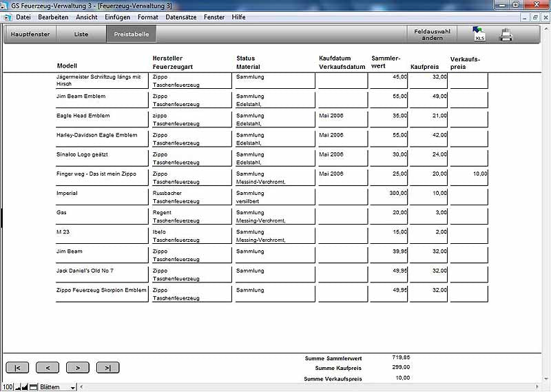Open the Format menu

pyautogui.click(x=147, y=17)
